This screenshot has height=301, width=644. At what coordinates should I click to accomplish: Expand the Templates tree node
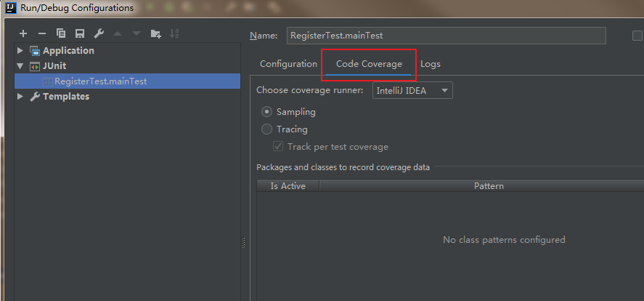point(20,96)
